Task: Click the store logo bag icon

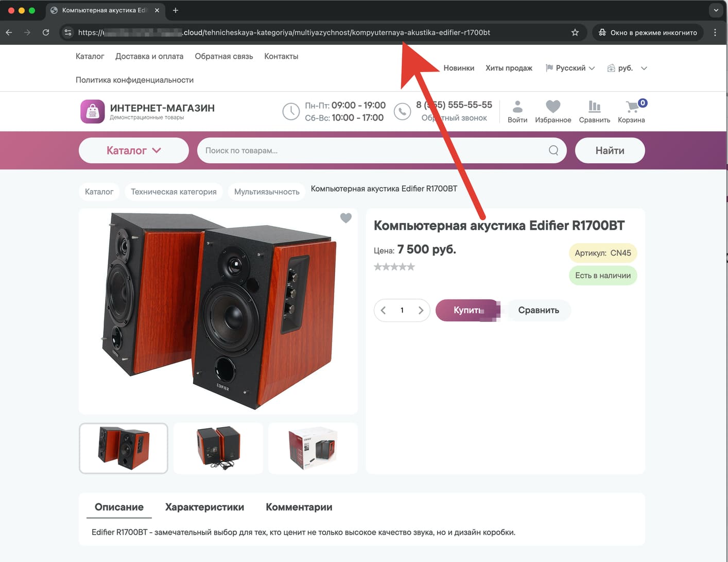Action: click(x=93, y=111)
